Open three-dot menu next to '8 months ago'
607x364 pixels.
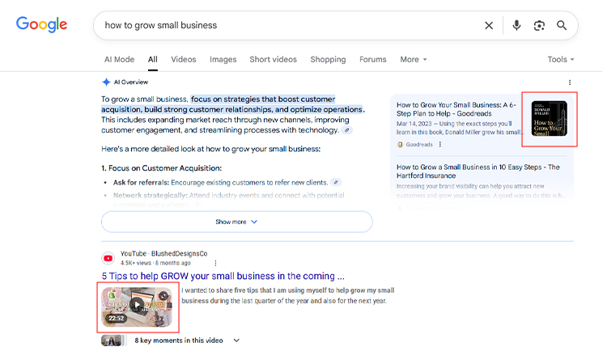point(215,263)
